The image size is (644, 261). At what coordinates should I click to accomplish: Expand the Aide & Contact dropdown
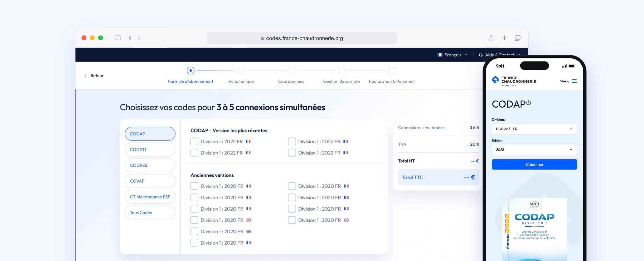[499, 55]
